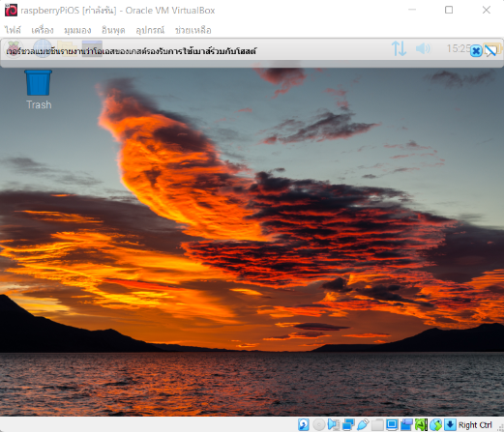Screen dimensions: 504x433
Task: Select the Trash icon on desktop
Action: pyautogui.click(x=39, y=90)
